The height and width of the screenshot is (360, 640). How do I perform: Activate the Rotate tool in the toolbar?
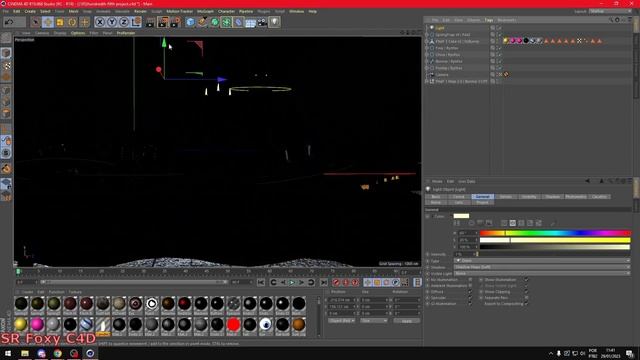point(72,22)
